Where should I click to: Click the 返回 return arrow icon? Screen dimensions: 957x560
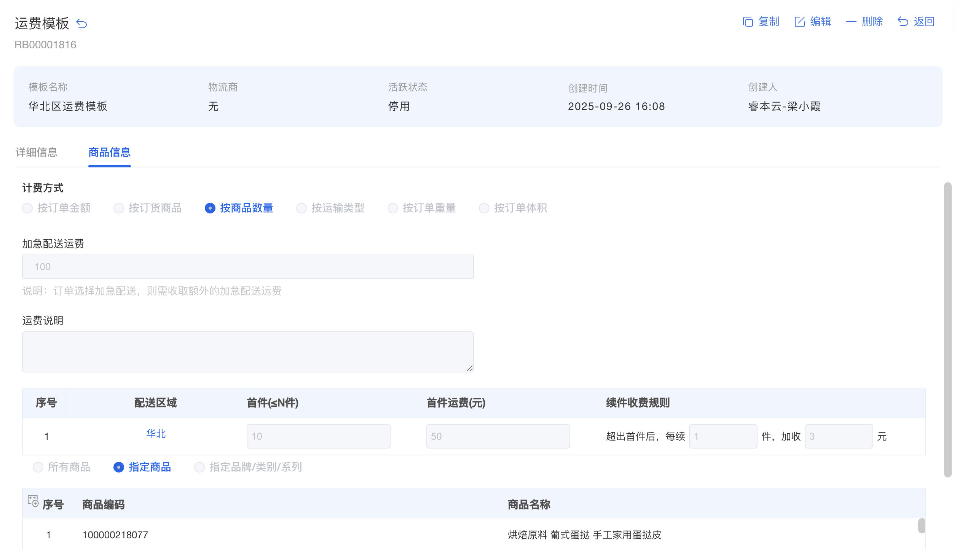click(x=903, y=22)
